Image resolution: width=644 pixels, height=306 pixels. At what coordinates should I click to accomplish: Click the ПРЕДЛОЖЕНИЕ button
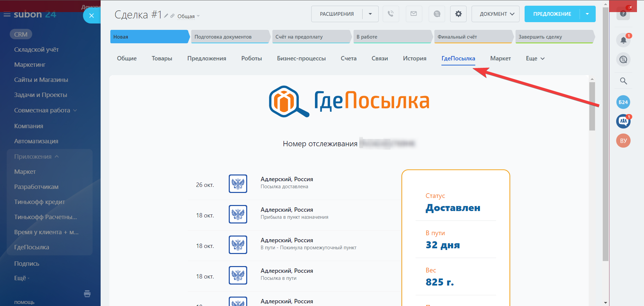[552, 14]
